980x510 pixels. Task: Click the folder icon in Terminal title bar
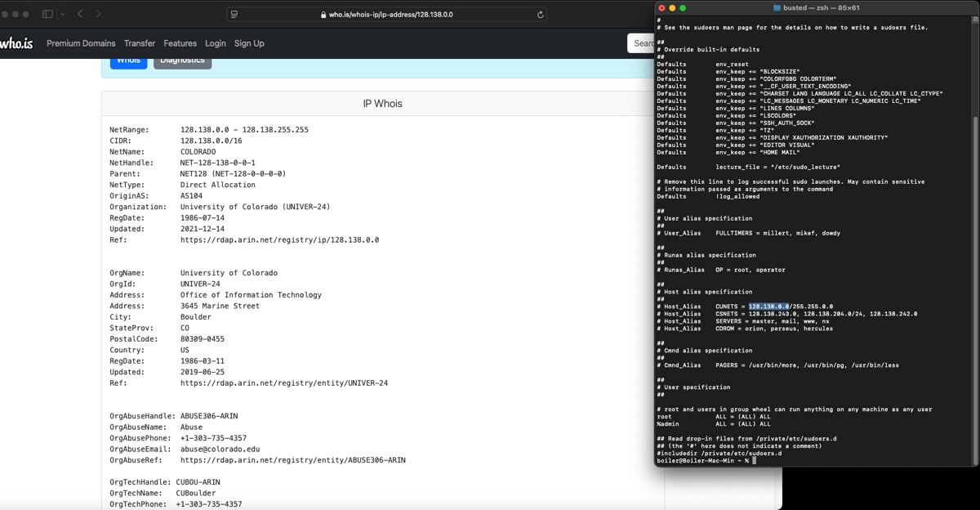coord(777,7)
